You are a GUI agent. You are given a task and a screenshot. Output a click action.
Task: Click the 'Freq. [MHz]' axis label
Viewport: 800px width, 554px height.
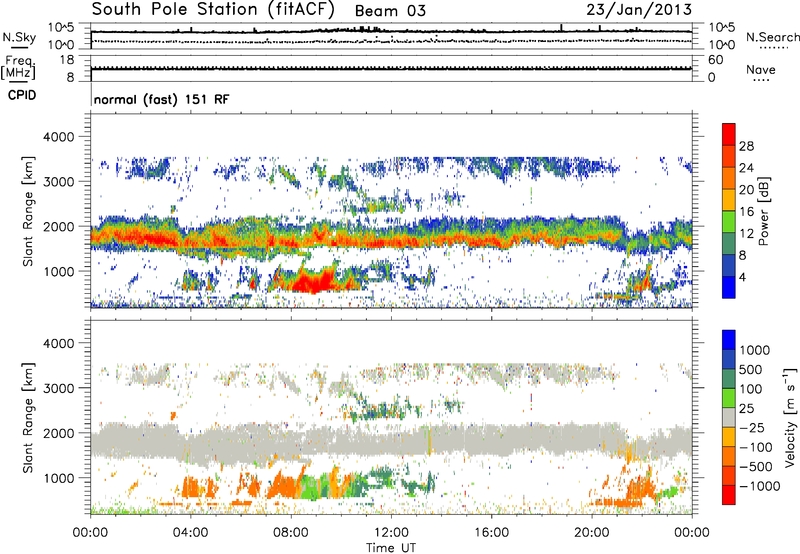18,68
